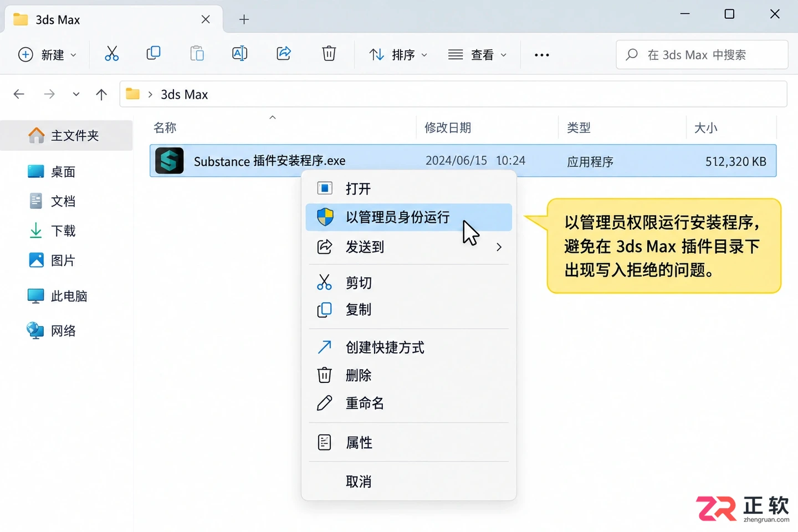Click the copy icon next to 复制
This screenshot has width=798, height=532.
click(x=324, y=309)
